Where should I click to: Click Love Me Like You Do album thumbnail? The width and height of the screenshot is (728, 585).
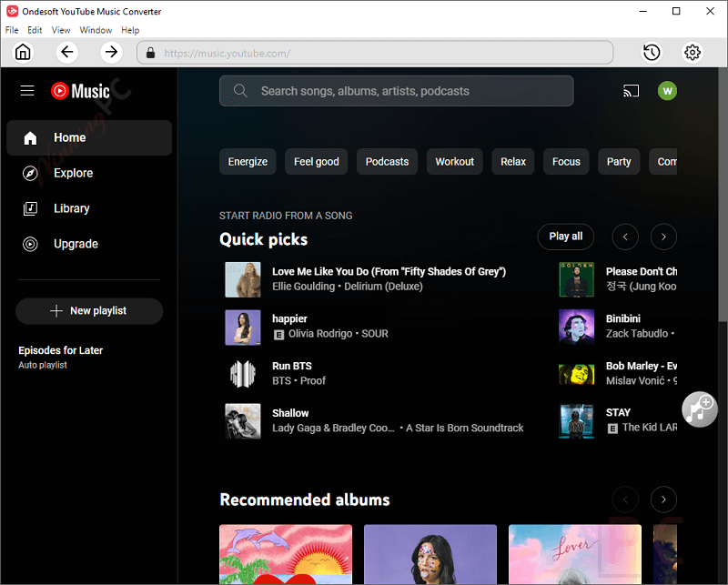[243, 279]
